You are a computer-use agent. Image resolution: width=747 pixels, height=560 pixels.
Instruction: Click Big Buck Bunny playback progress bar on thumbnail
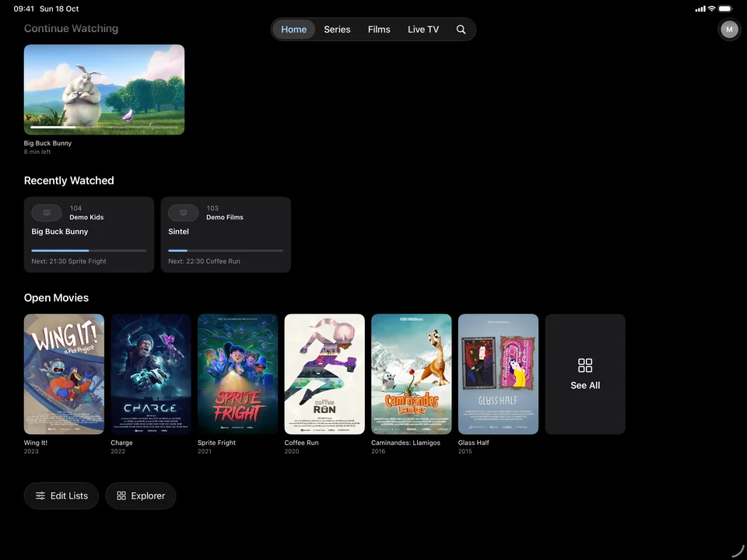(x=103, y=127)
